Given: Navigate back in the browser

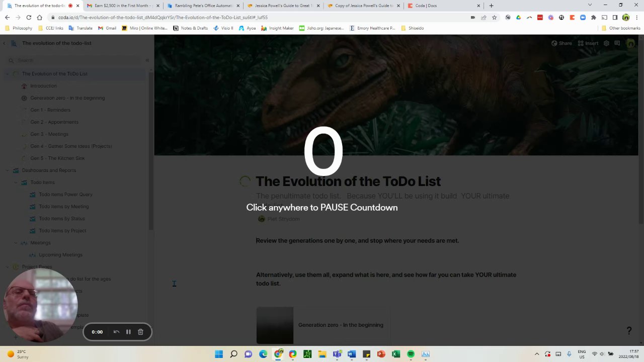Looking at the screenshot, I should 7,17.
